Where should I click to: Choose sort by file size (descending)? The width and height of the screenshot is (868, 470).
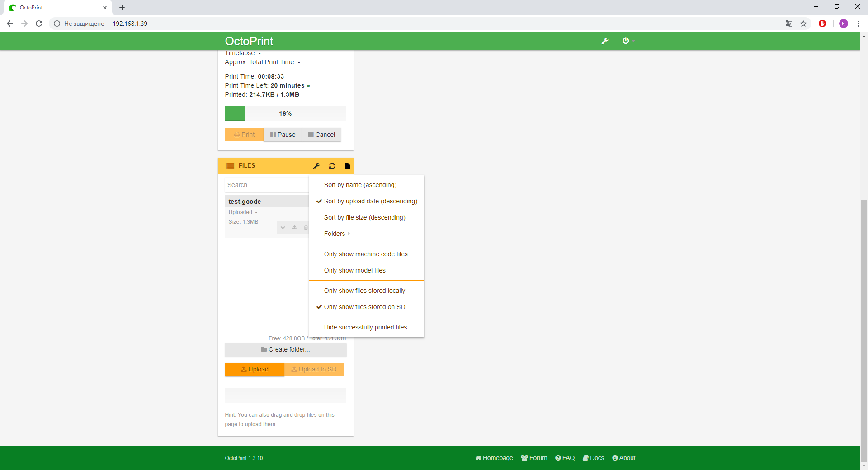[x=364, y=217]
